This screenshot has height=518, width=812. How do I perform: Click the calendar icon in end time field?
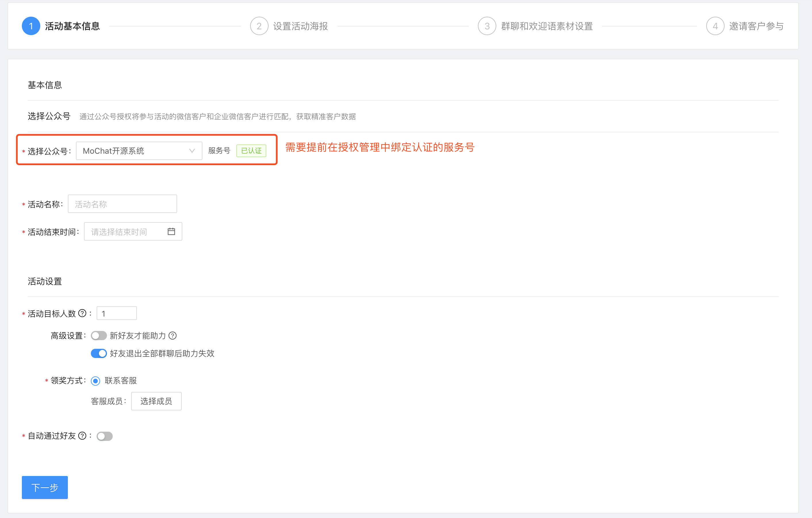171,231
